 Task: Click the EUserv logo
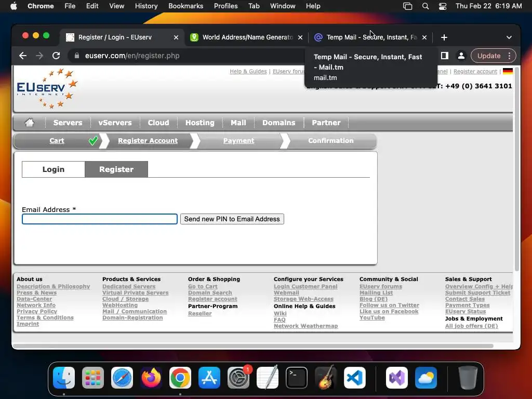[47, 88]
